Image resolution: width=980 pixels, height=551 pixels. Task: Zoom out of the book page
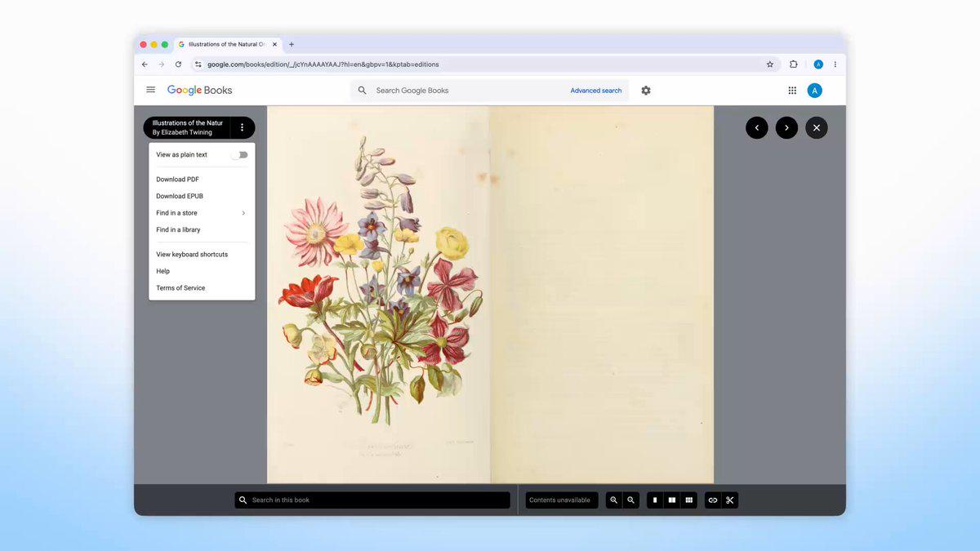(x=630, y=500)
